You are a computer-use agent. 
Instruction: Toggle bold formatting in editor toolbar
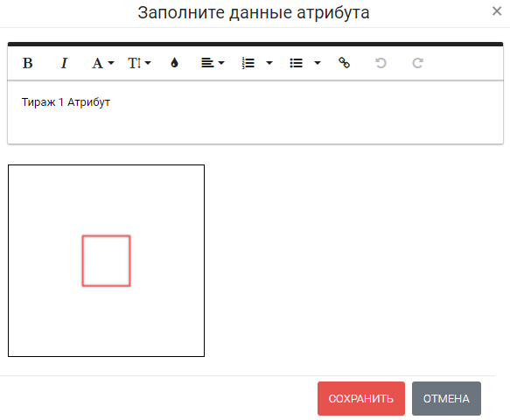pyautogui.click(x=27, y=63)
